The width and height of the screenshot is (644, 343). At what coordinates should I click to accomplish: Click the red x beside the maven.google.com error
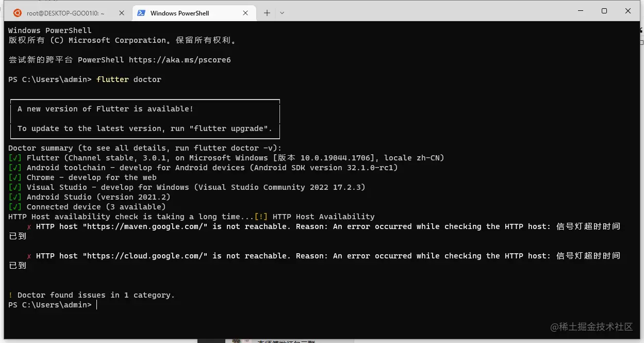click(28, 226)
